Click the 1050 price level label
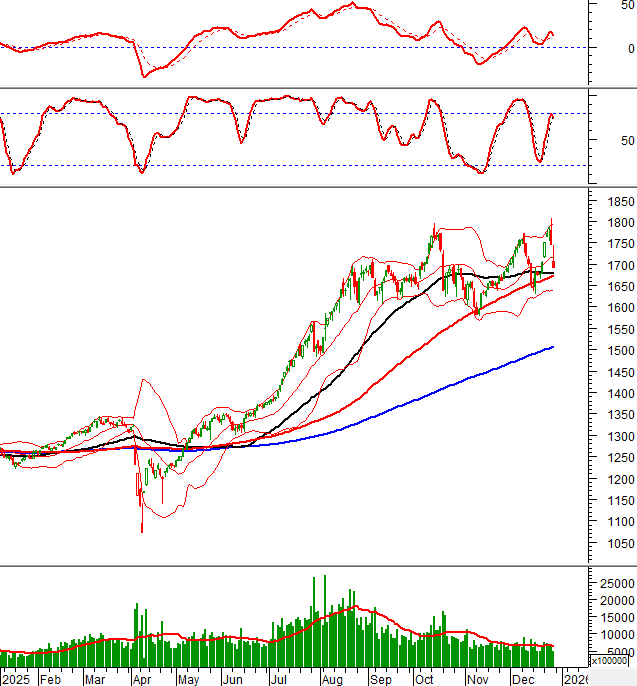Screen dimensions: 637x686 point(611,544)
